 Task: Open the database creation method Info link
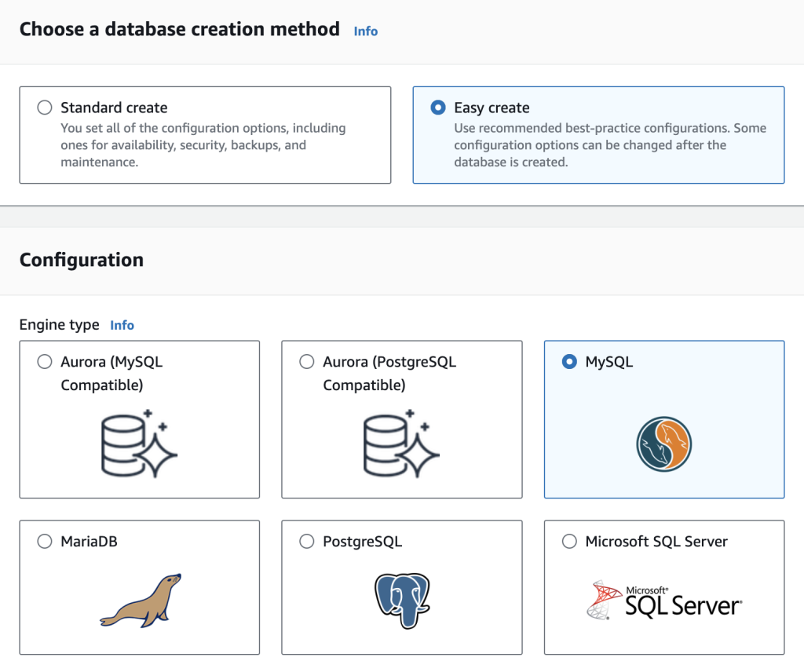[365, 31]
